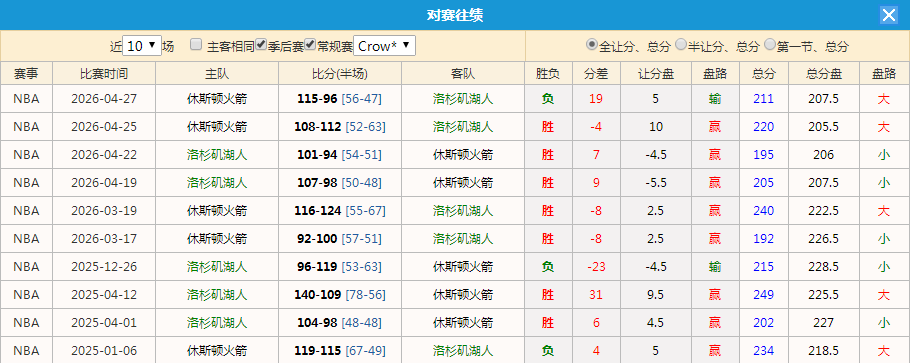Click the 分差 column header

[596, 74]
